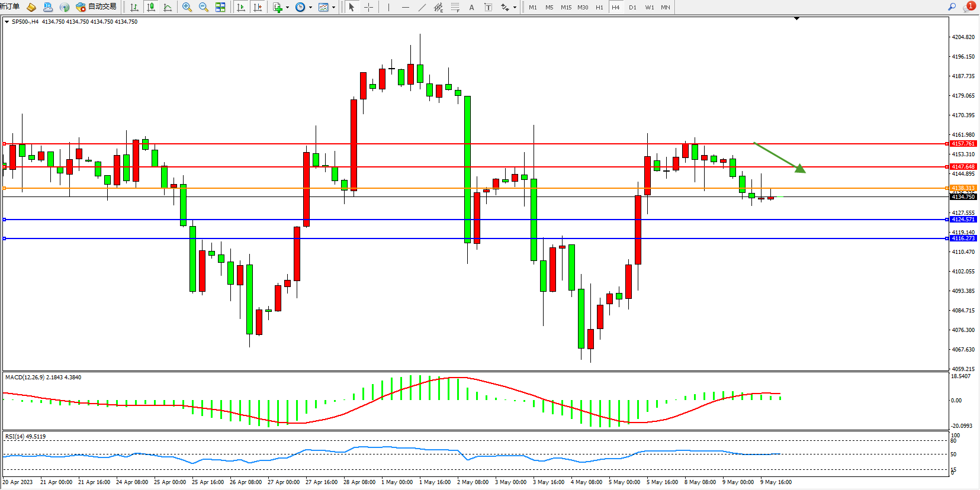
Task: Select the crosshair tool
Action: 368,7
